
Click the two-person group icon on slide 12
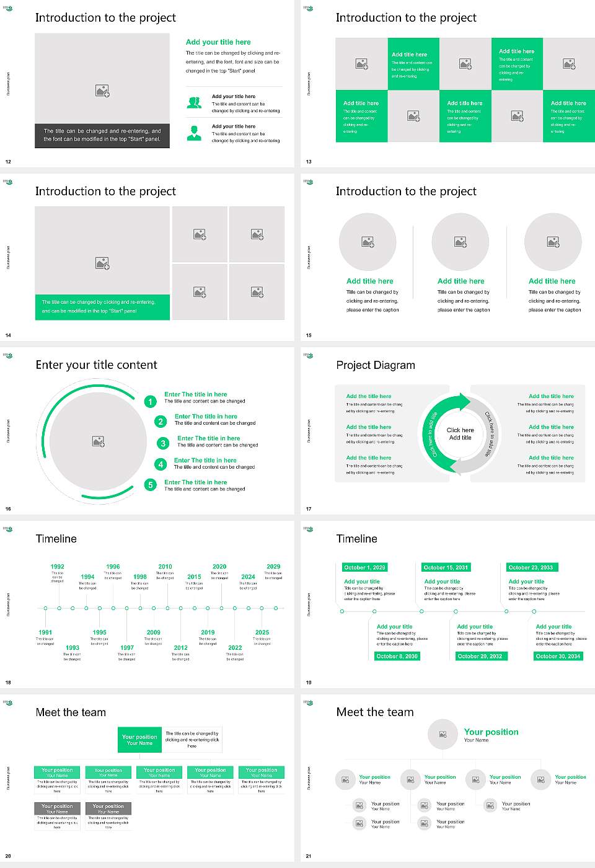point(194,103)
